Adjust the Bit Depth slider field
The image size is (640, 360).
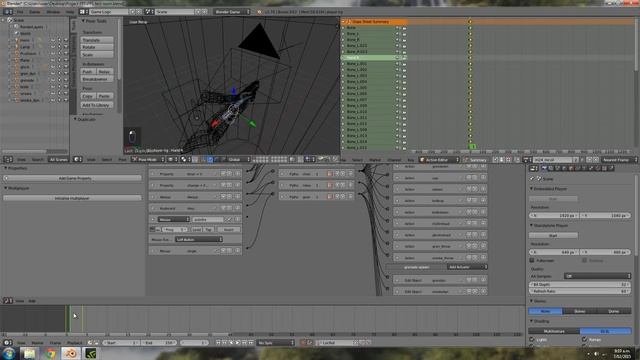pos(580,284)
